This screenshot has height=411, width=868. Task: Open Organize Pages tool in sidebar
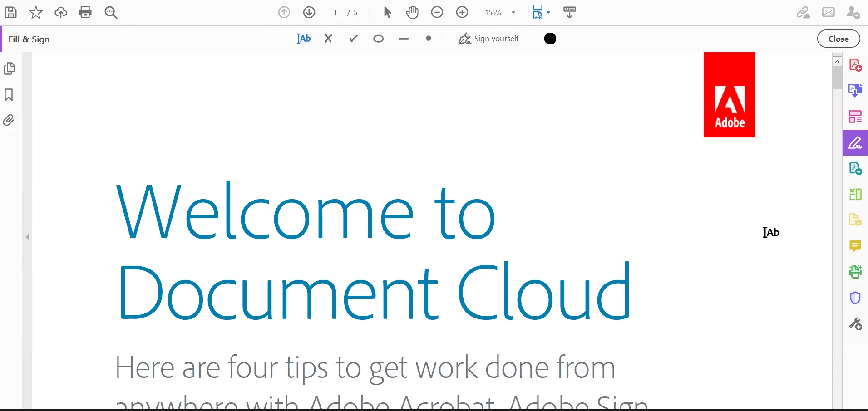click(855, 117)
